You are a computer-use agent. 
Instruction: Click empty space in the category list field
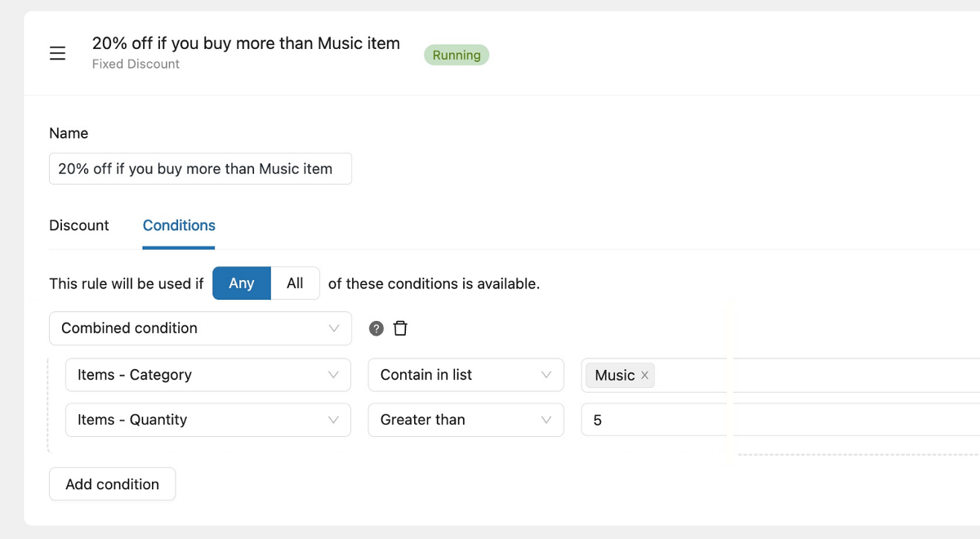coord(817,375)
